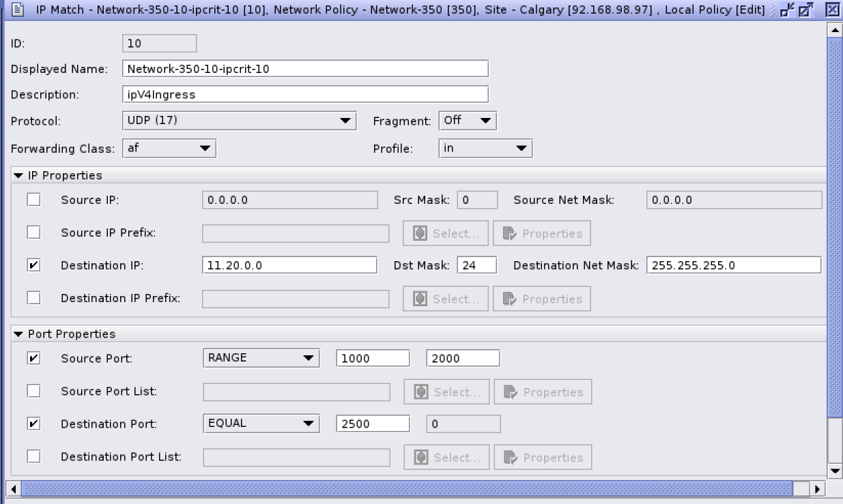This screenshot has height=504, width=843.
Task: Enable the Source IP checkbox
Action: [x=33, y=200]
